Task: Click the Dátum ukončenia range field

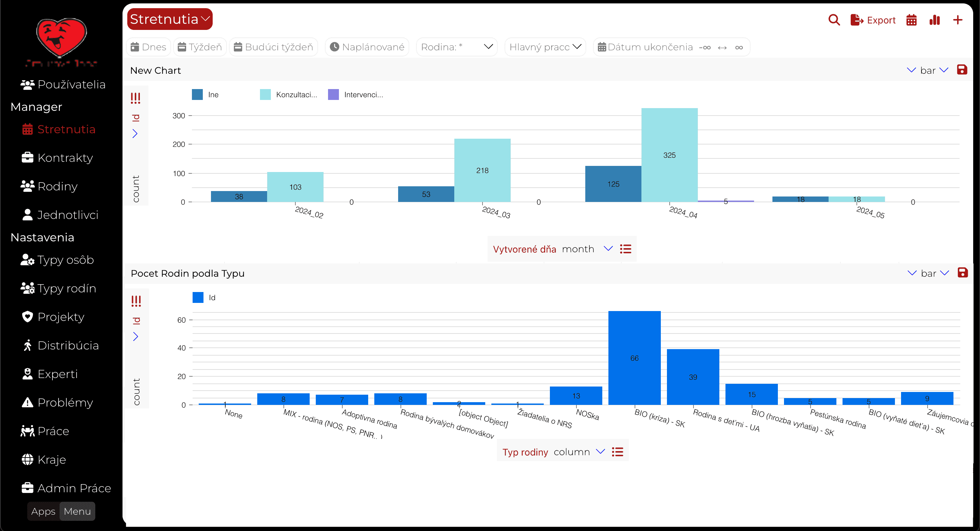Action: click(671, 47)
